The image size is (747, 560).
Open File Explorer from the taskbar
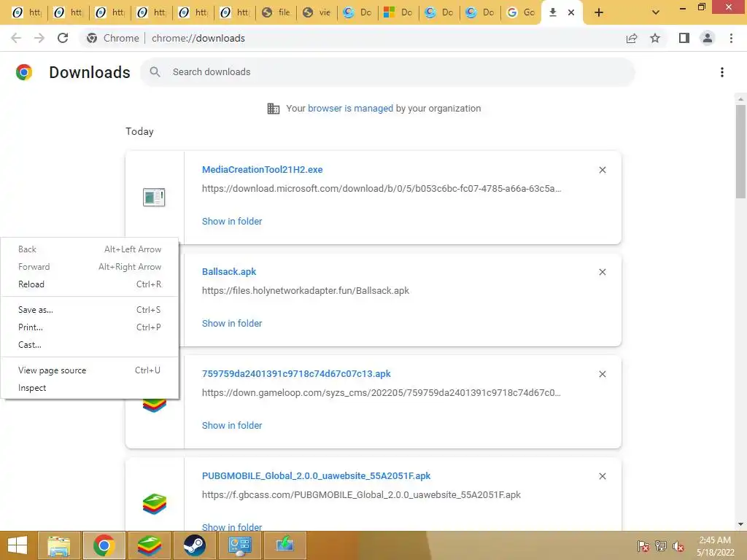pos(59,545)
